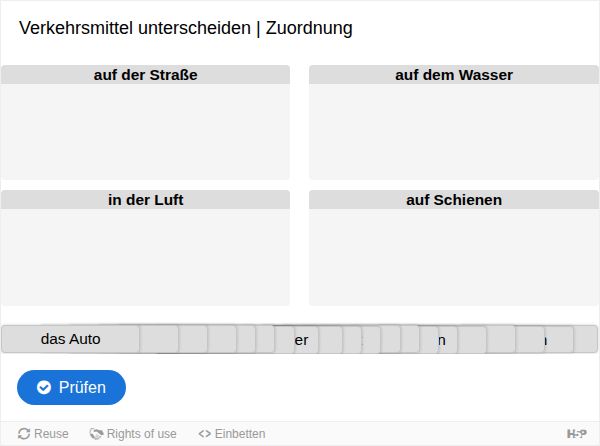This screenshot has width=600, height=446.
Task: Click the 'Verkehrsmittel unterscheiden | Zuordnung' title
Action: click(186, 28)
